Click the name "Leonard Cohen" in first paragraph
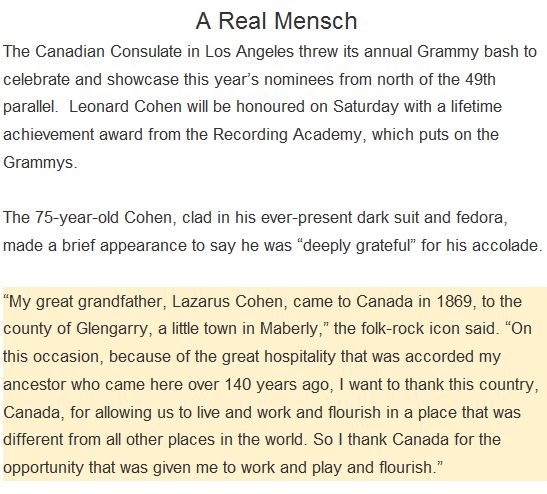Viewport: 547px width, 494px height. coord(125,107)
